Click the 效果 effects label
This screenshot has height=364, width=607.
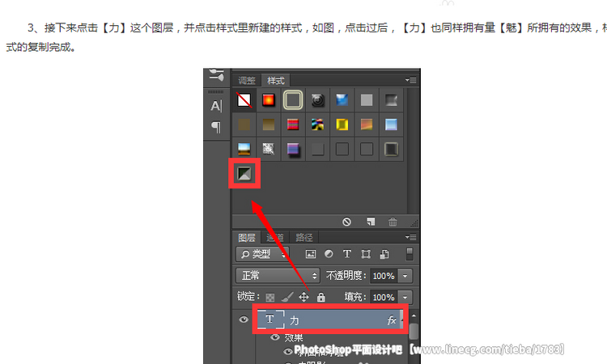294,337
